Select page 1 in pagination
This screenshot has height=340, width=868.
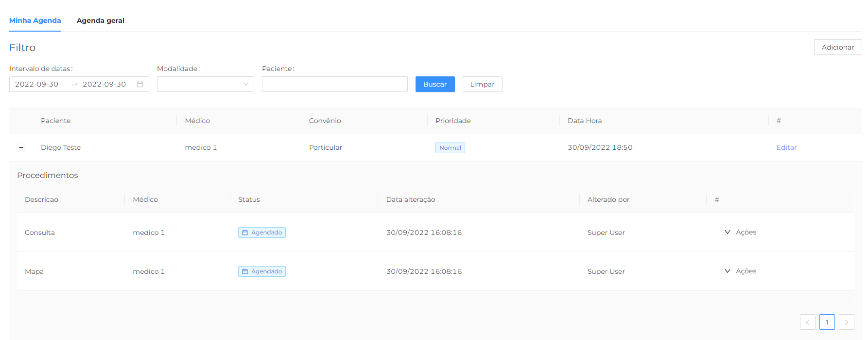827,322
